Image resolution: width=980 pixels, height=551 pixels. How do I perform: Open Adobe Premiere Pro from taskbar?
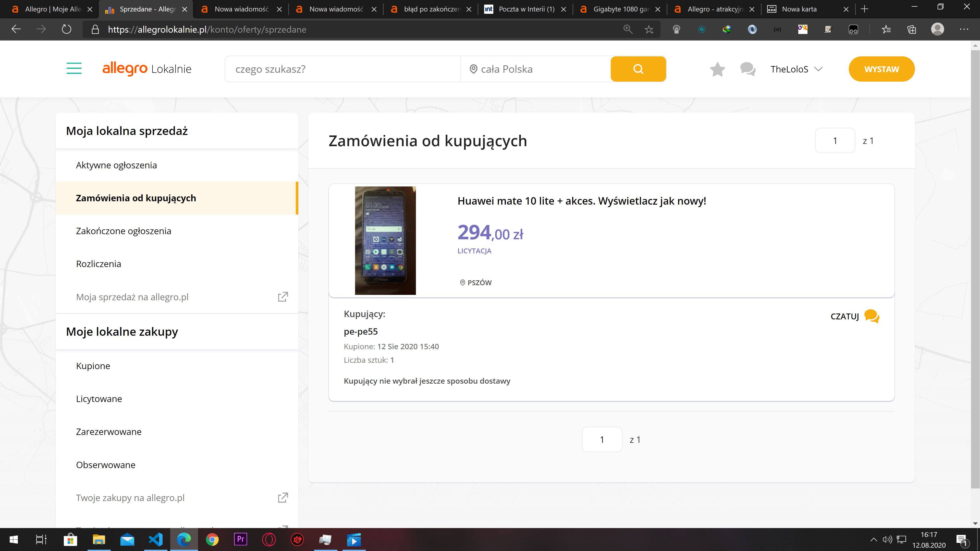coord(240,540)
